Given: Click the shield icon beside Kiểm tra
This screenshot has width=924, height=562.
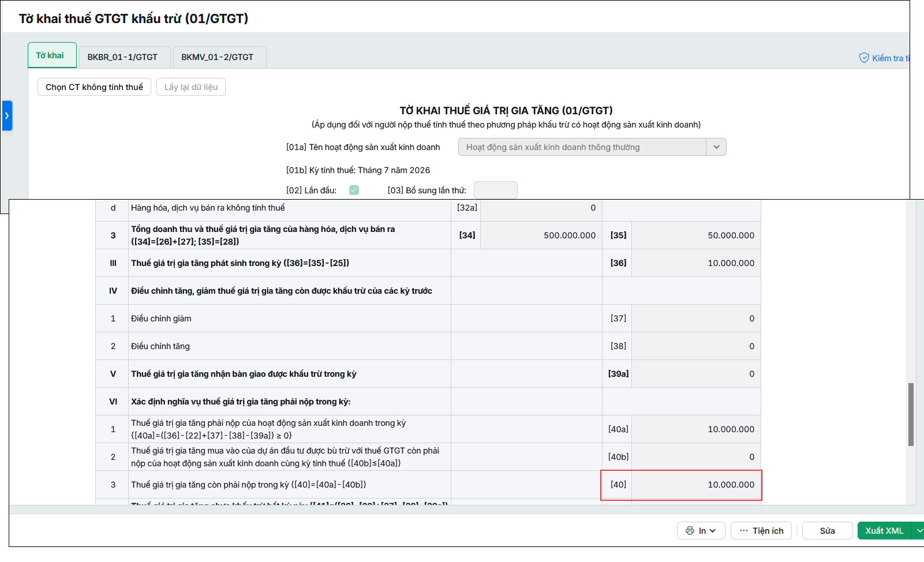Looking at the screenshot, I should point(864,58).
